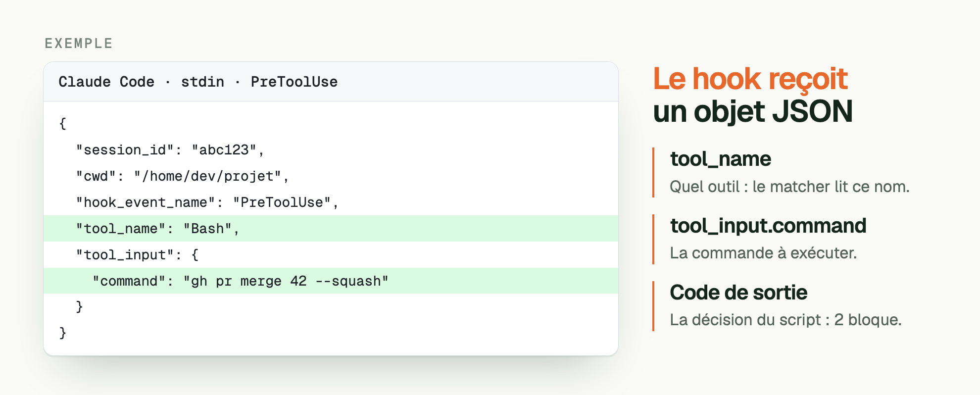Click the highlighted "tool_name": "Bash" line
This screenshot has height=395, width=980.
(x=331, y=229)
